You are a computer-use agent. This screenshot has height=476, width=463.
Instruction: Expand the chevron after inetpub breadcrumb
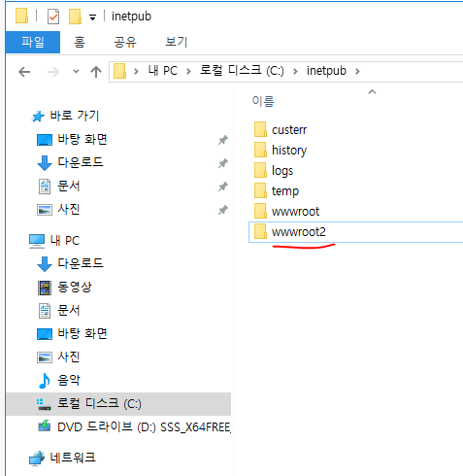point(357,71)
